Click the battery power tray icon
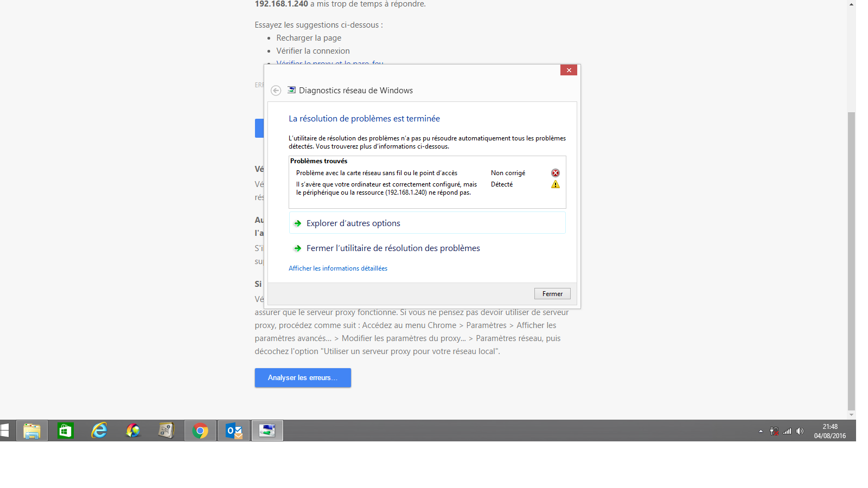 click(x=774, y=431)
